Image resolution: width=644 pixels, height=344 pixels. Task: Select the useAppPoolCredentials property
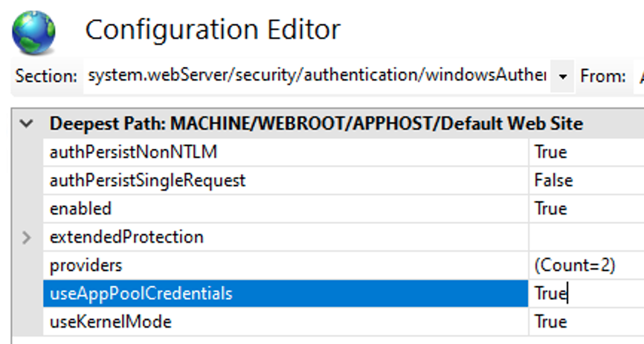[x=141, y=293]
